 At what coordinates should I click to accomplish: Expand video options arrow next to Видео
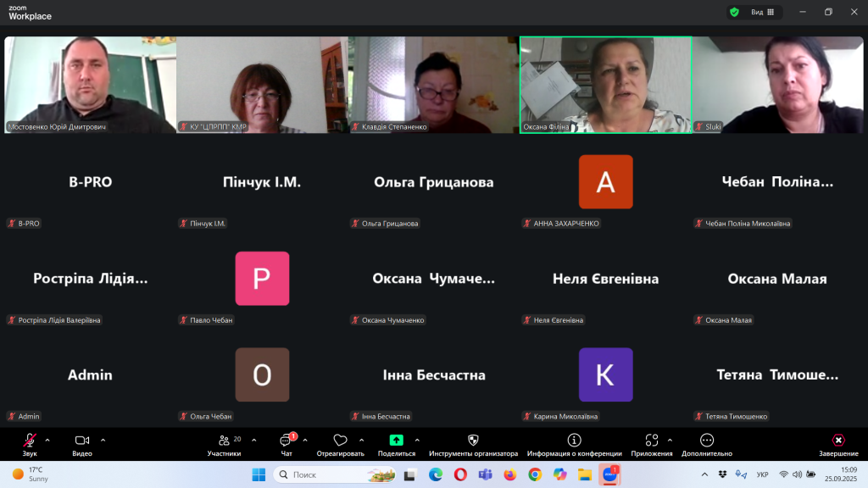(103, 440)
